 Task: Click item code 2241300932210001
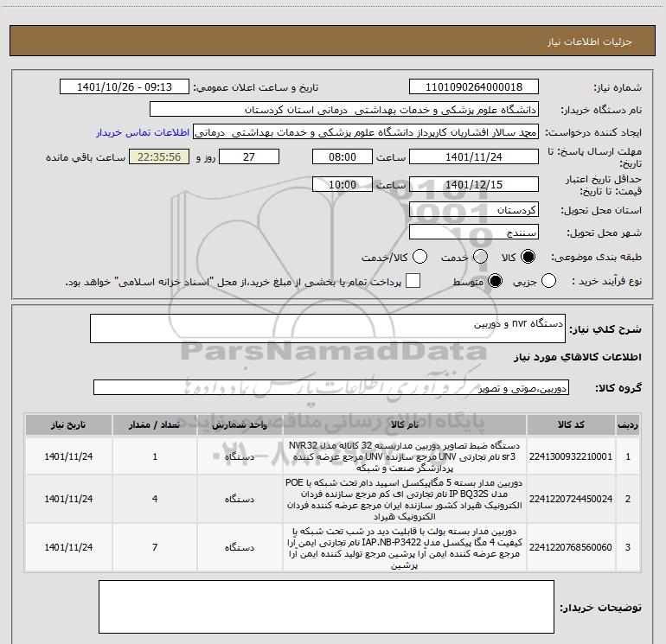tap(571, 456)
